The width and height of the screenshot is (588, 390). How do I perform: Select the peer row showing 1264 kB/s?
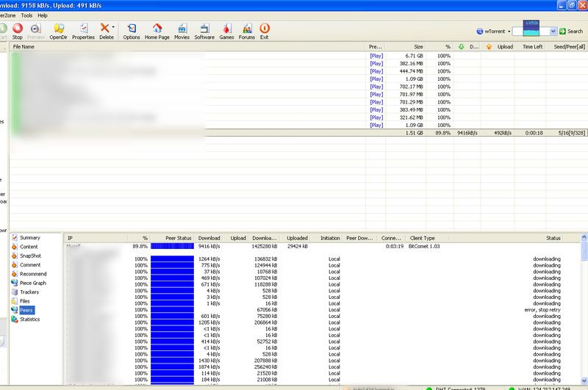point(323,259)
